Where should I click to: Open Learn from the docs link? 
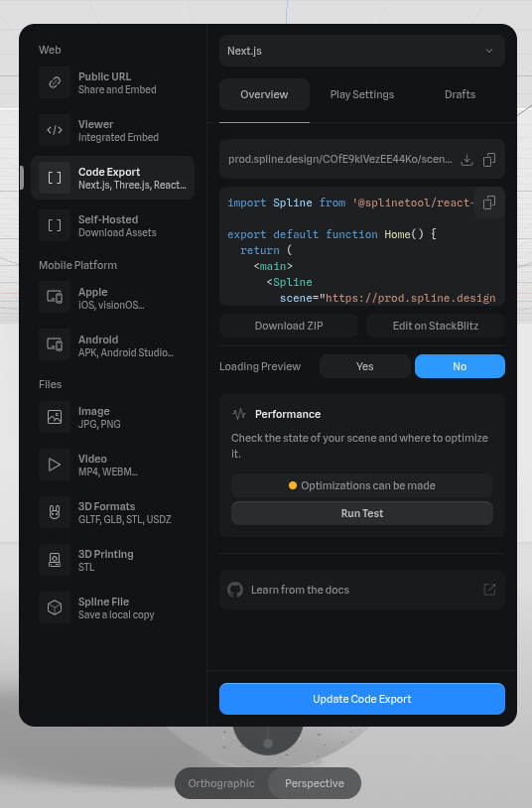click(x=362, y=590)
